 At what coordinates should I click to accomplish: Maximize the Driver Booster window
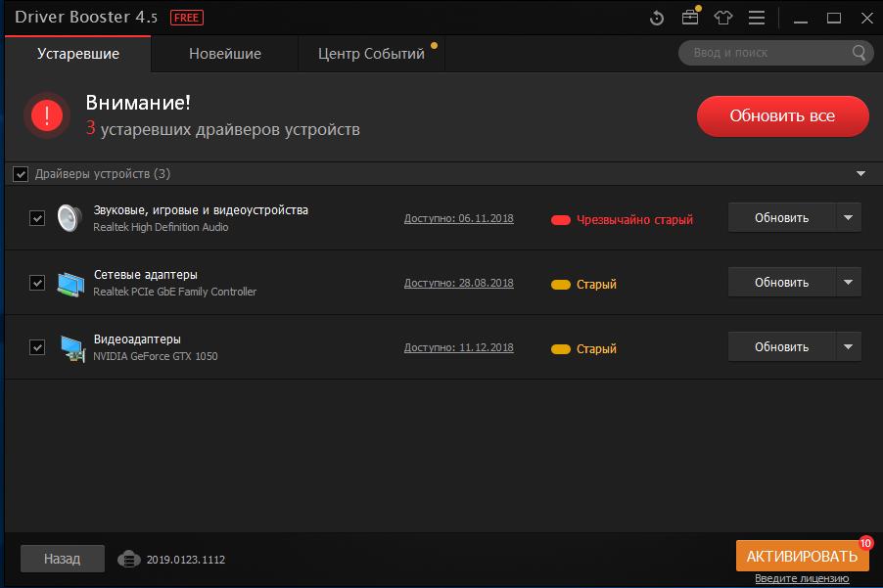[834, 19]
